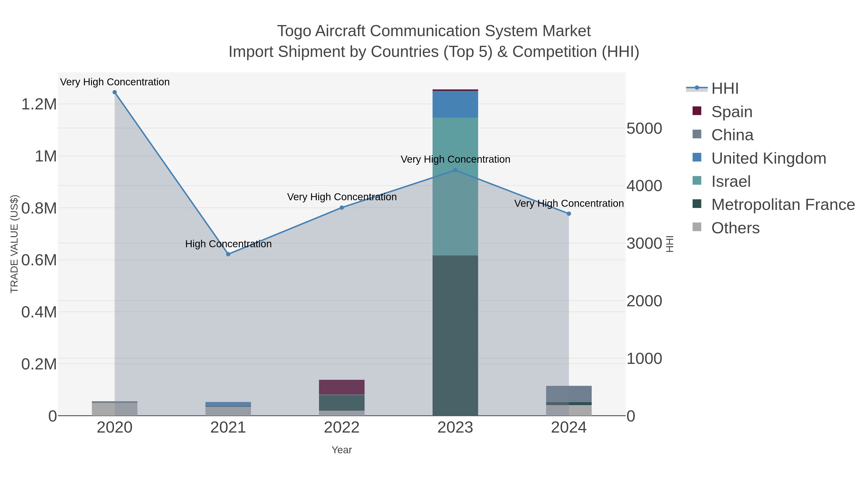The width and height of the screenshot is (868, 488).
Task: Select the 2021 HHI data point
Action: pyautogui.click(x=228, y=254)
